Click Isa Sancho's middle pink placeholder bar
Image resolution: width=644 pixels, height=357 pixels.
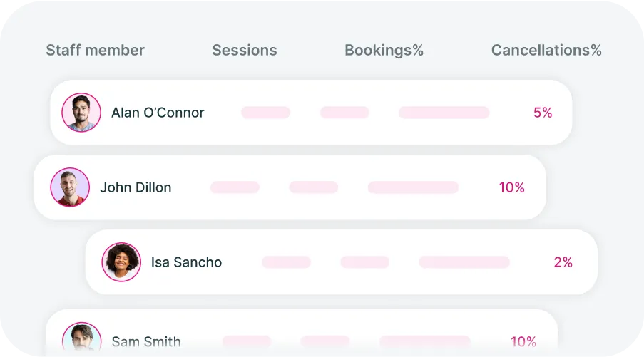pos(364,262)
